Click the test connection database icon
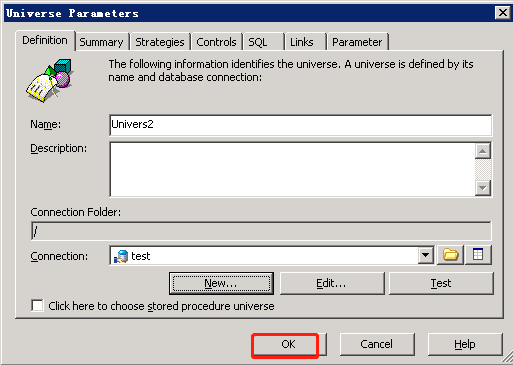This screenshot has width=513, height=365. coord(121,256)
